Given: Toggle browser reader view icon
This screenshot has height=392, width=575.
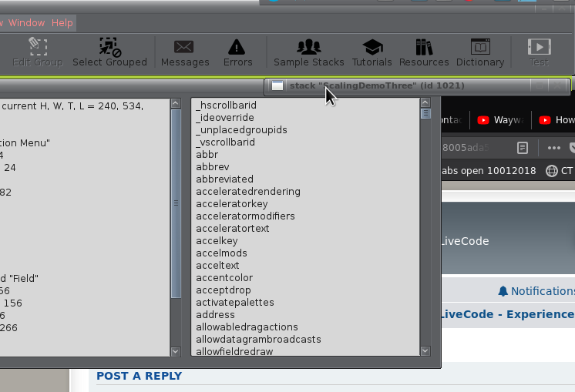Looking at the screenshot, I should click(522, 148).
